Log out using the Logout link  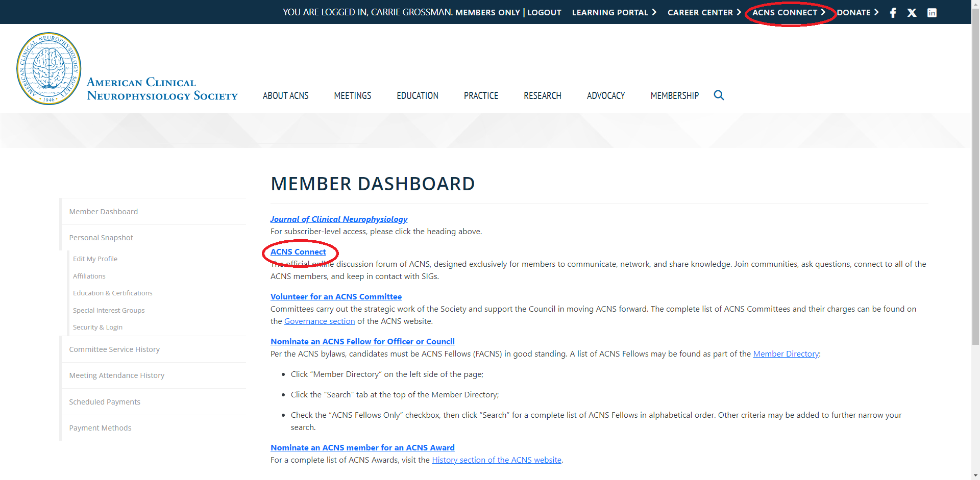click(x=544, y=12)
